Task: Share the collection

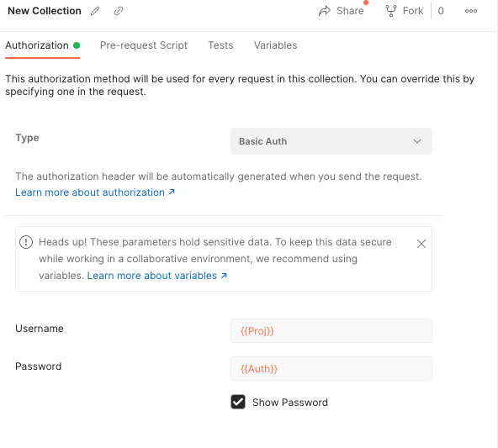Action: 342,11
